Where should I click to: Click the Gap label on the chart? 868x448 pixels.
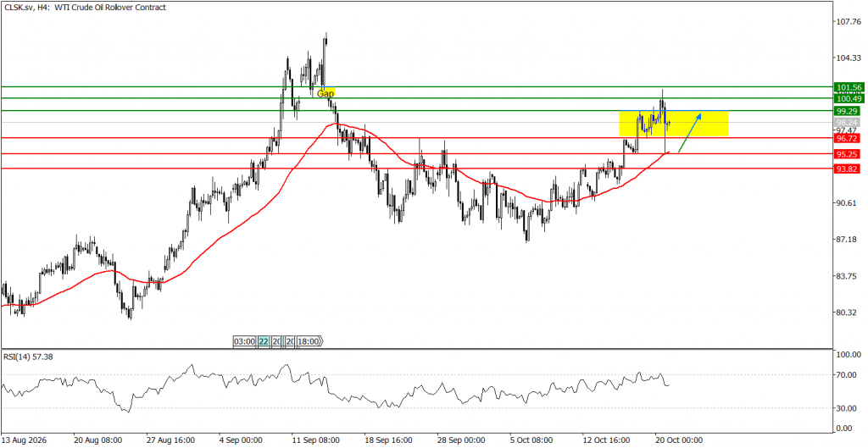point(325,93)
